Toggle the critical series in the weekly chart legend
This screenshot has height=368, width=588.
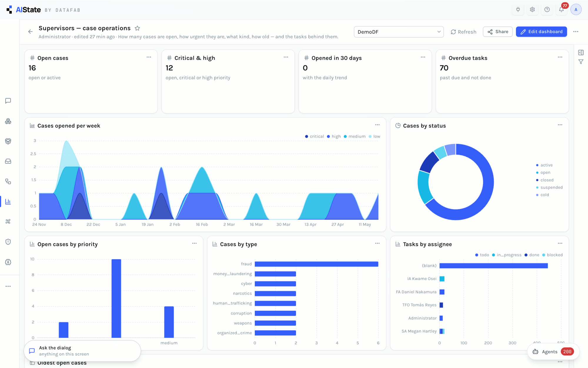(x=314, y=136)
